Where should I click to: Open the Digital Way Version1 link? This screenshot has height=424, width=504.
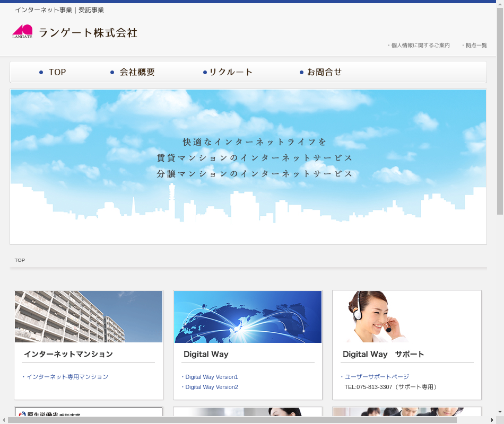(x=211, y=377)
